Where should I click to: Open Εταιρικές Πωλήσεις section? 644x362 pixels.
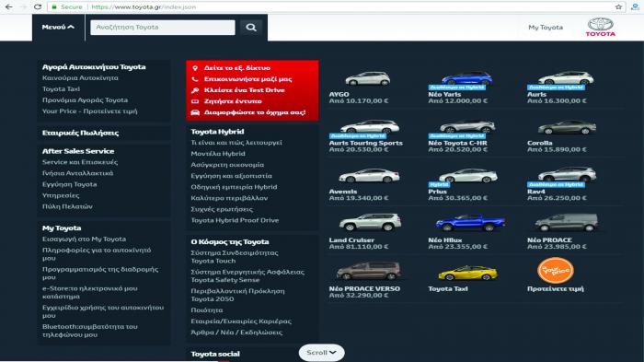pos(81,133)
